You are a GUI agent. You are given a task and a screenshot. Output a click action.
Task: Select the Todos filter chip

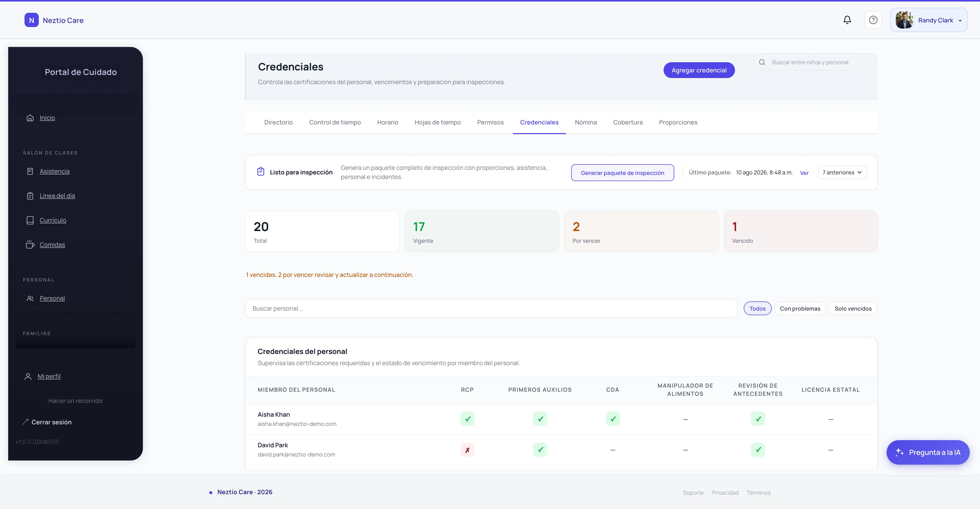point(757,308)
